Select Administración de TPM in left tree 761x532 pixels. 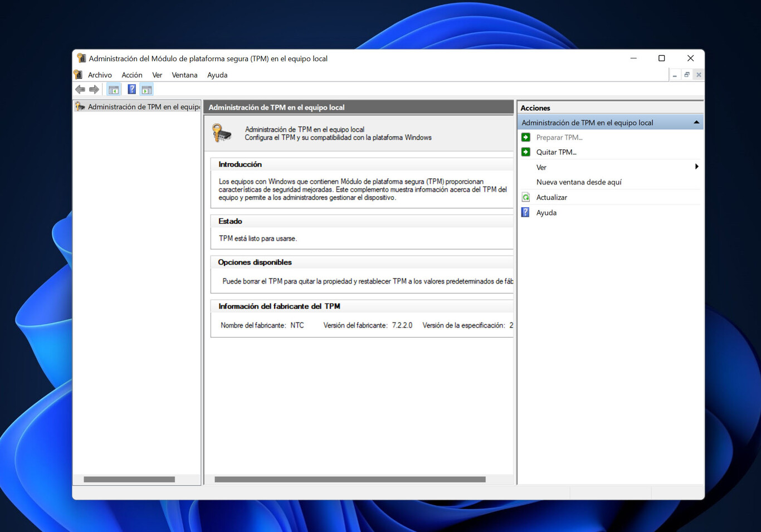tap(140, 106)
